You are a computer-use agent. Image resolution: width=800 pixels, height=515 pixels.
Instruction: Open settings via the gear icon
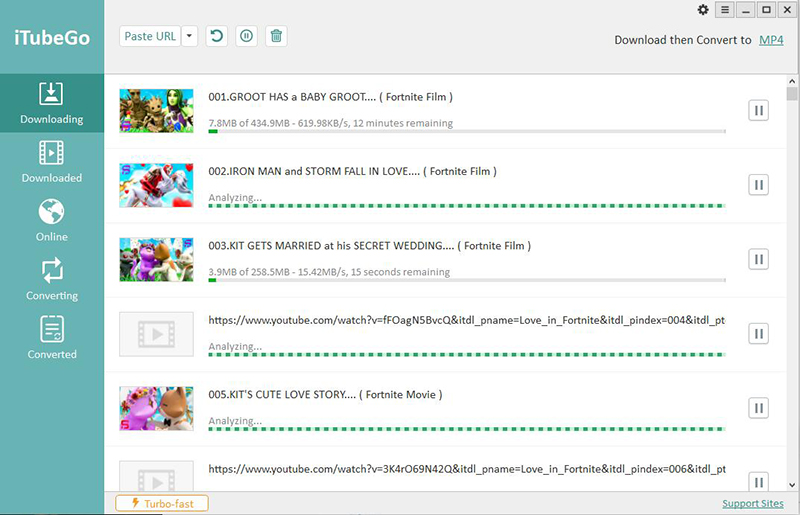(x=703, y=10)
